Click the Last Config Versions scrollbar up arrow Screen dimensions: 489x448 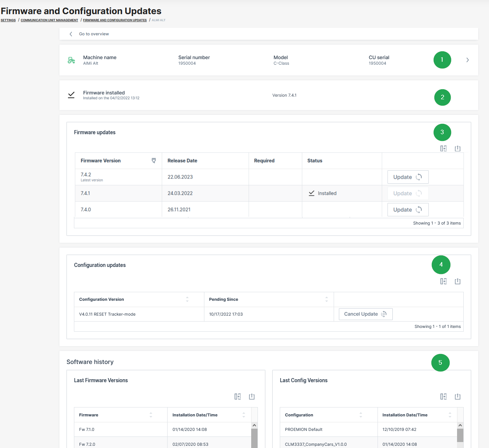pyautogui.click(x=460, y=425)
